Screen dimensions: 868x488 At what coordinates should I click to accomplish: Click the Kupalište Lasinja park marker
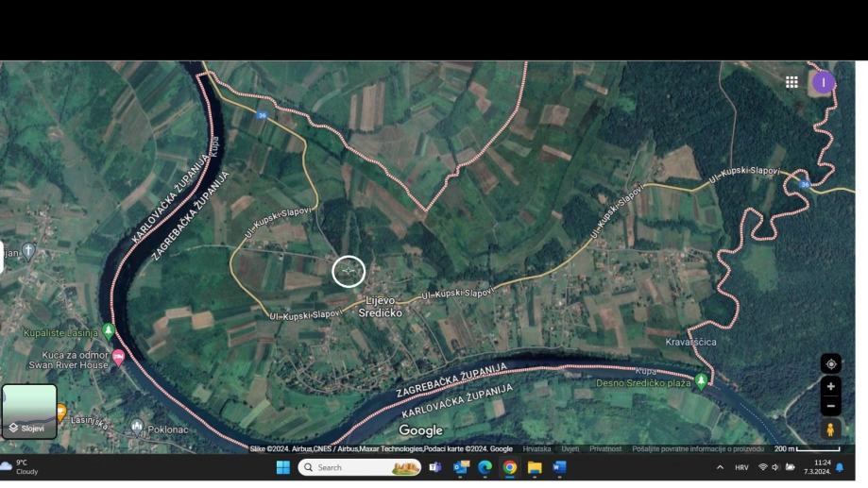click(x=109, y=331)
